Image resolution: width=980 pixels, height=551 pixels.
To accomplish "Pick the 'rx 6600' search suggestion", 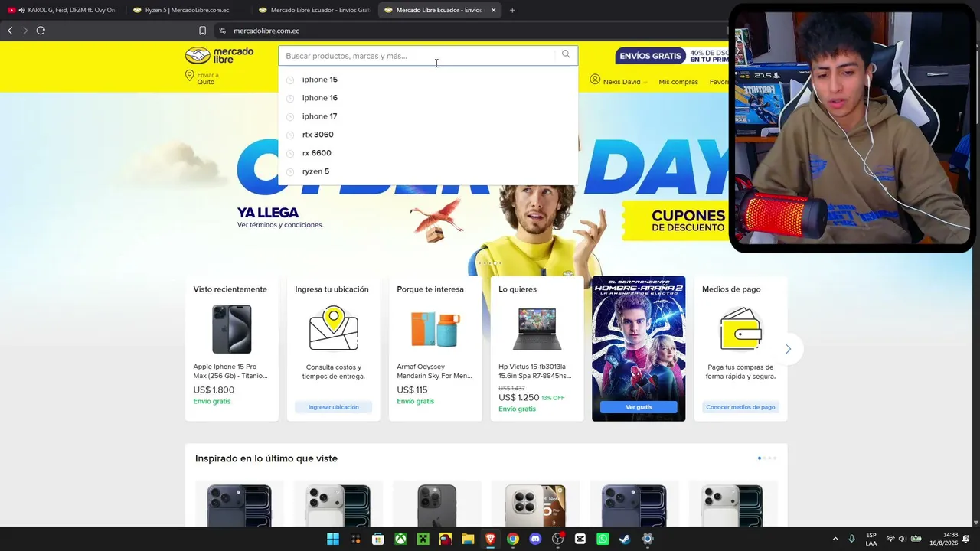I will 427,153.
